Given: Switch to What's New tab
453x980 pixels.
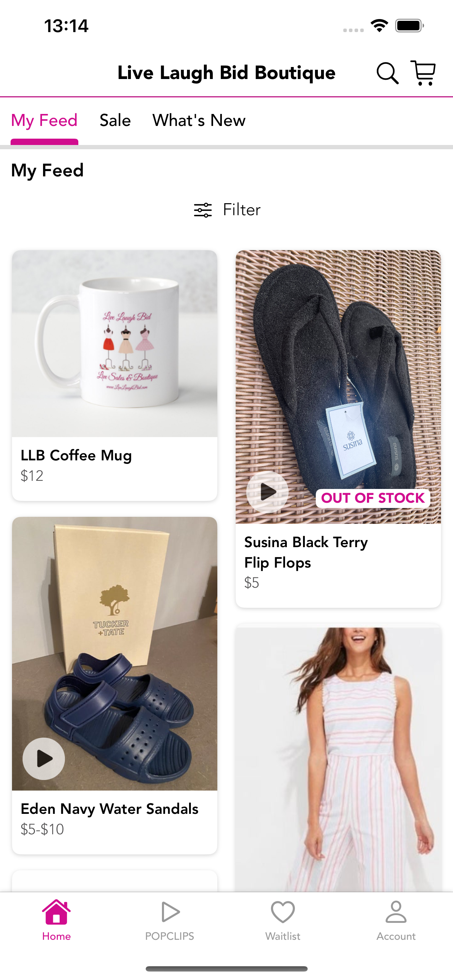Looking at the screenshot, I should pos(199,120).
